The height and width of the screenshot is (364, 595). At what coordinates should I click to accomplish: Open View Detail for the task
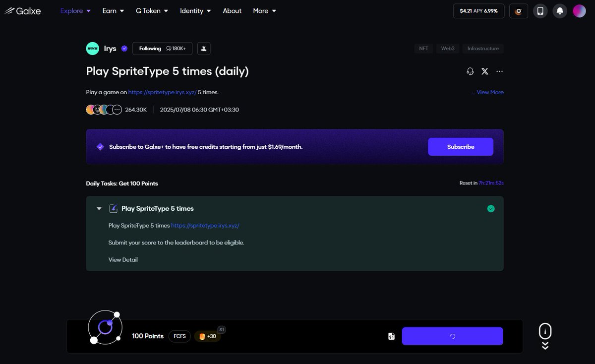tap(123, 260)
